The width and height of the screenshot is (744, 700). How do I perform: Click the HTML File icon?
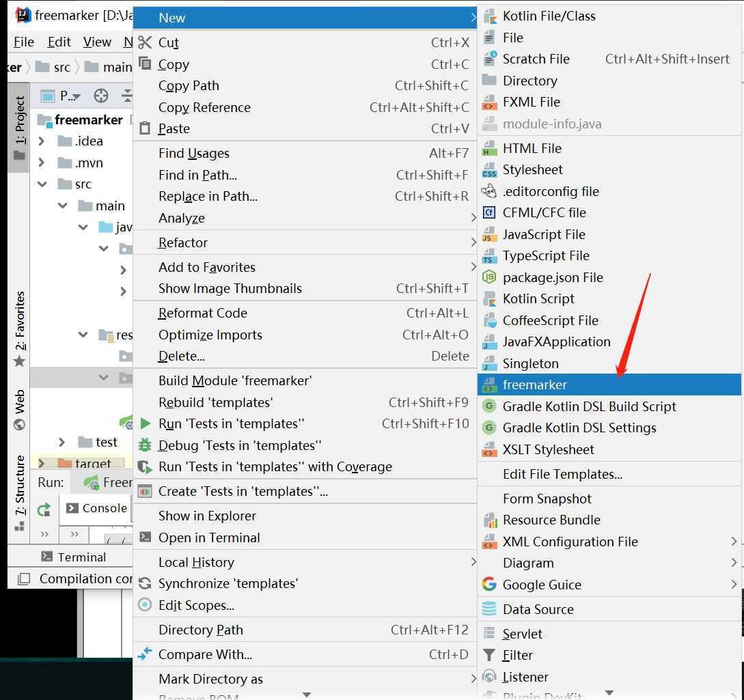pos(489,148)
